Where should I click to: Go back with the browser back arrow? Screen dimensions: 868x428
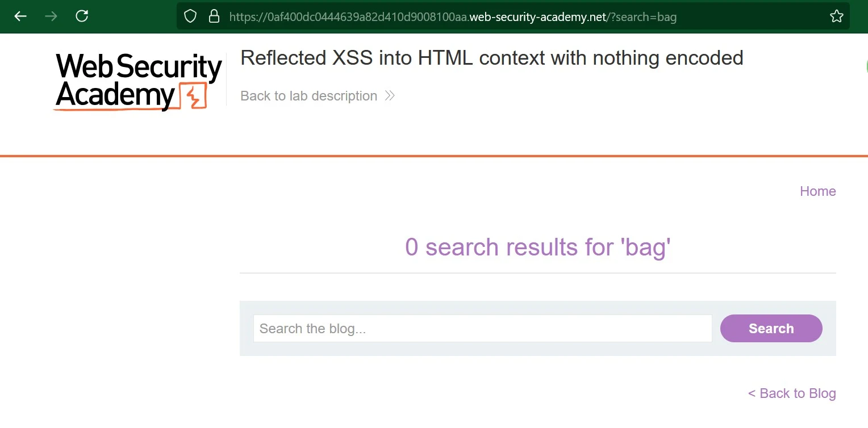(x=20, y=16)
